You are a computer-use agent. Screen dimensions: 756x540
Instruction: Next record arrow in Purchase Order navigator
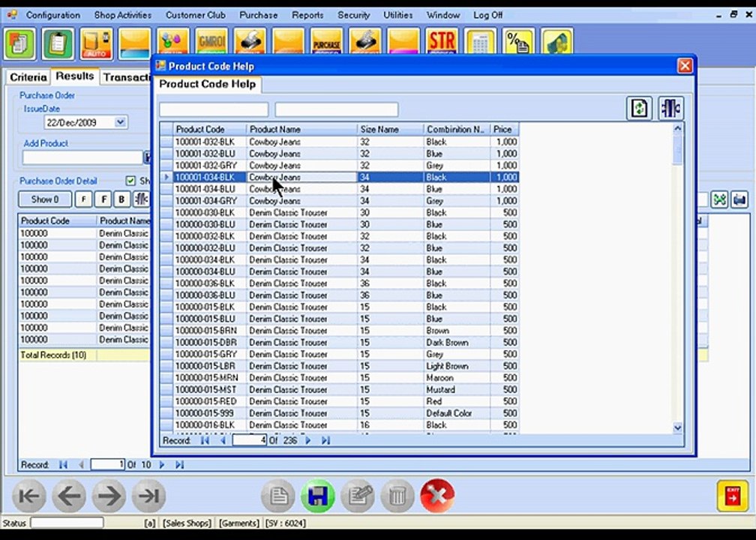click(162, 465)
